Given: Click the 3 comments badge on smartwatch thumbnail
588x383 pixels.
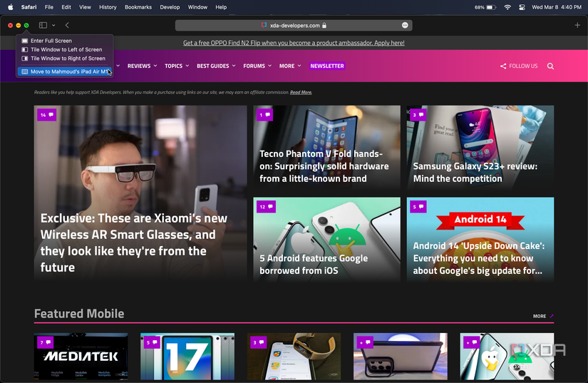Looking at the screenshot, I should coord(259,342).
